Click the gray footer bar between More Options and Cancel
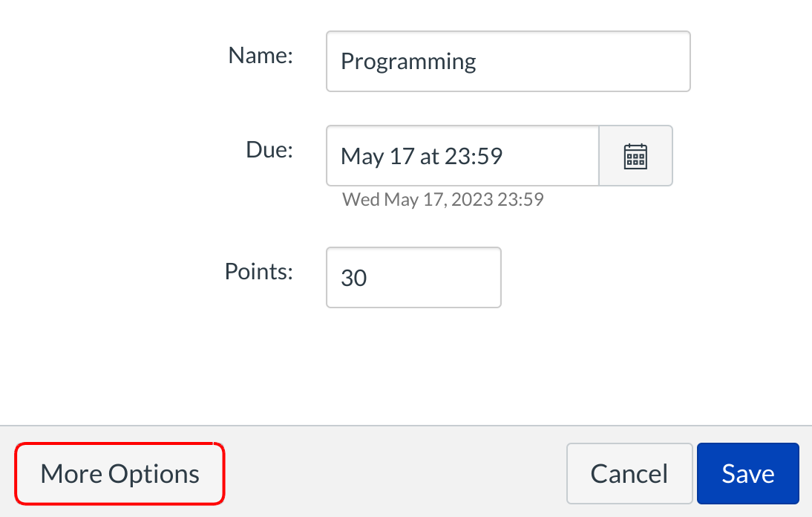This screenshot has height=517, width=812. click(393, 472)
